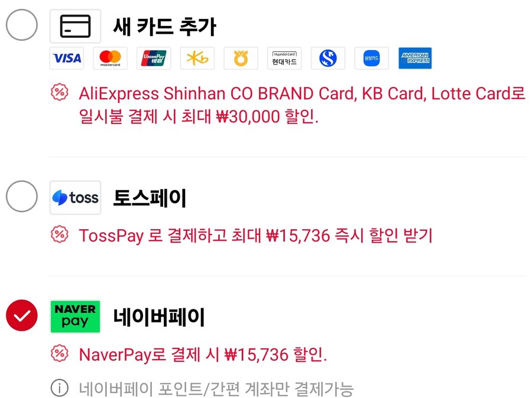Click the Toss logo icon

pyautogui.click(x=76, y=198)
